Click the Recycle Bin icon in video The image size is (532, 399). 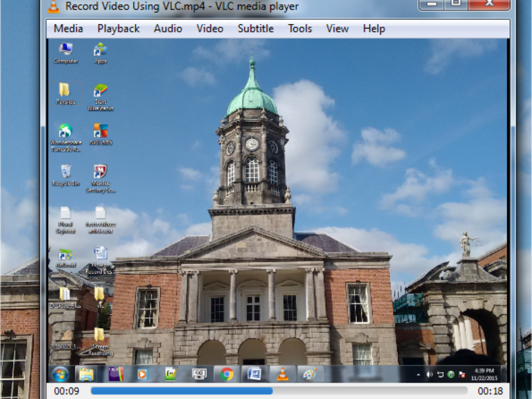pyautogui.click(x=66, y=171)
